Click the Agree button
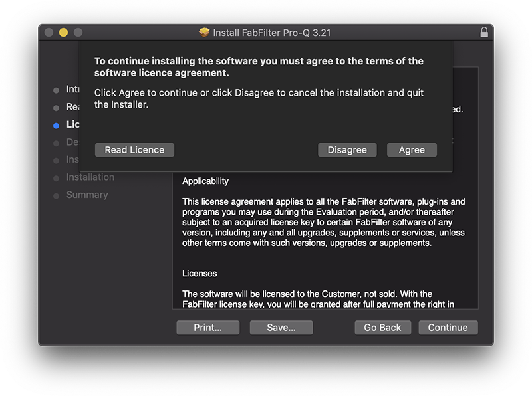This screenshot has height=396, width=532. (x=412, y=150)
